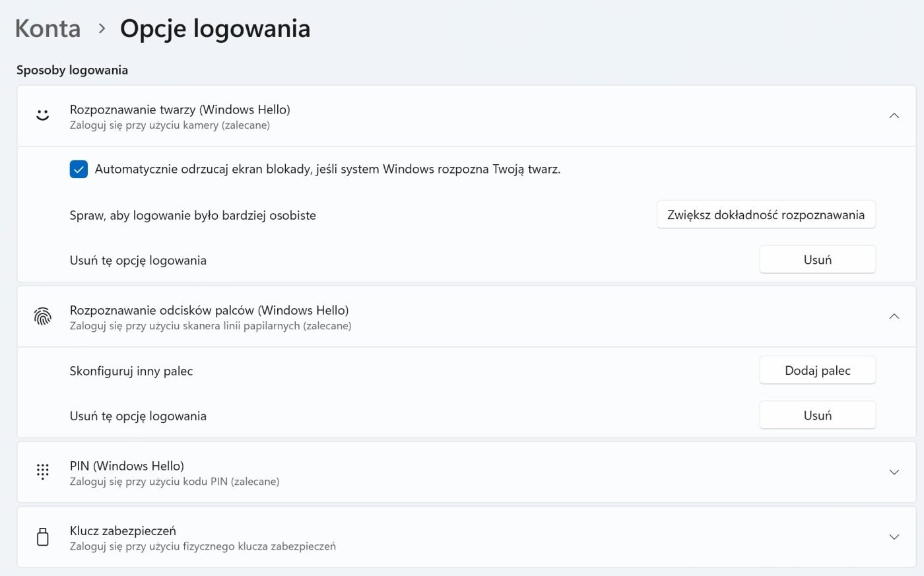
Task: Click the PIN keypad dots icon
Action: click(43, 471)
